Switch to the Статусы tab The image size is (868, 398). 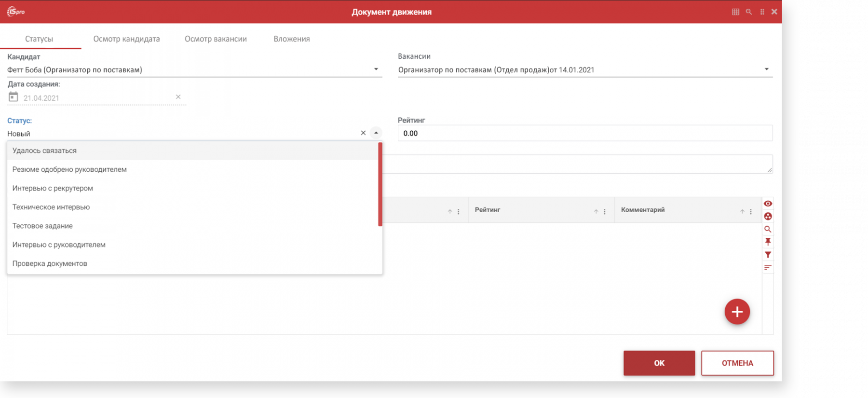click(x=39, y=39)
